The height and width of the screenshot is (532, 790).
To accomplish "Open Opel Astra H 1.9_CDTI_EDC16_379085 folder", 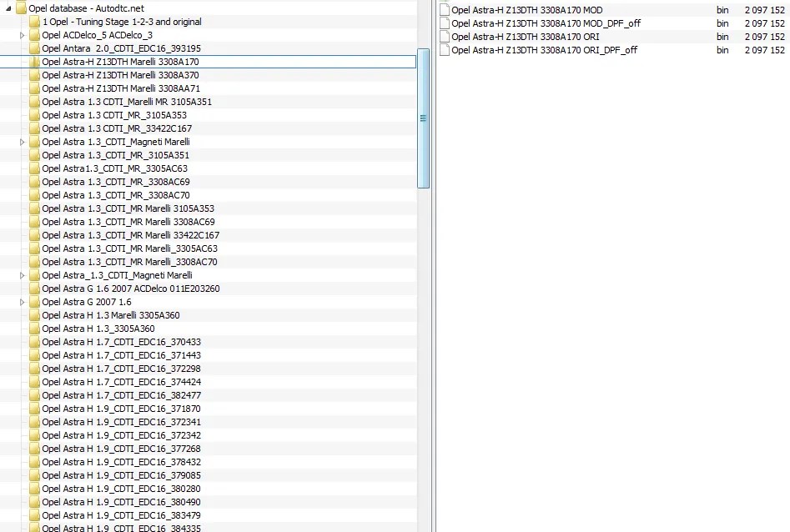I will tap(122, 475).
